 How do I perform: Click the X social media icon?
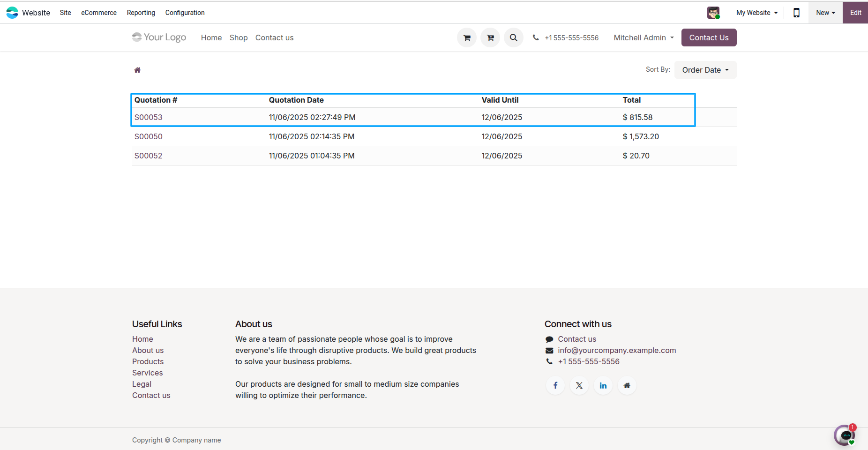point(579,385)
